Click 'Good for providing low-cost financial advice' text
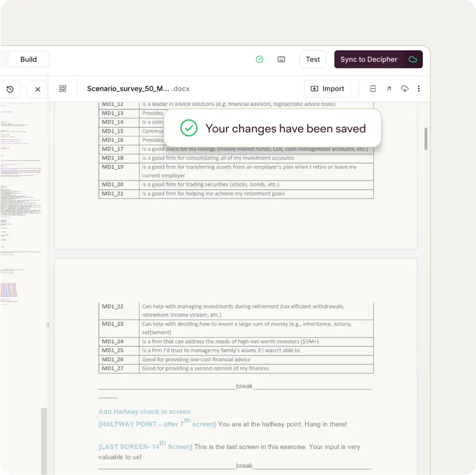The height and width of the screenshot is (475, 476). click(x=196, y=360)
